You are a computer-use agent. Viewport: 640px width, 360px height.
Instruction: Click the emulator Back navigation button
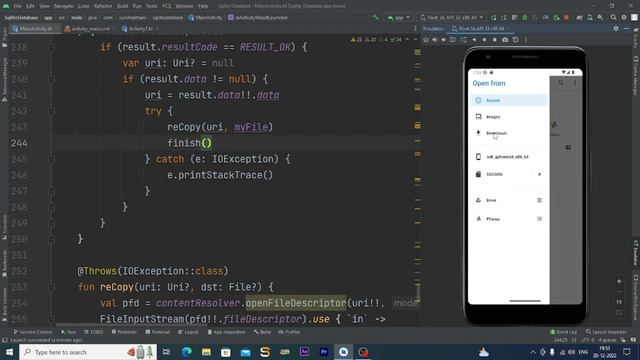pos(474,40)
